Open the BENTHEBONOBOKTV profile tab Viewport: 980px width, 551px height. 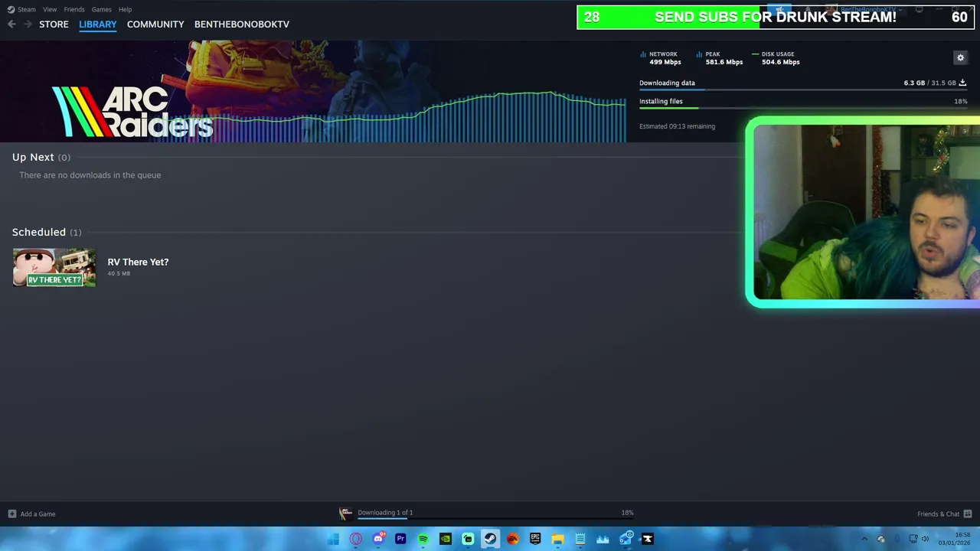pos(242,24)
